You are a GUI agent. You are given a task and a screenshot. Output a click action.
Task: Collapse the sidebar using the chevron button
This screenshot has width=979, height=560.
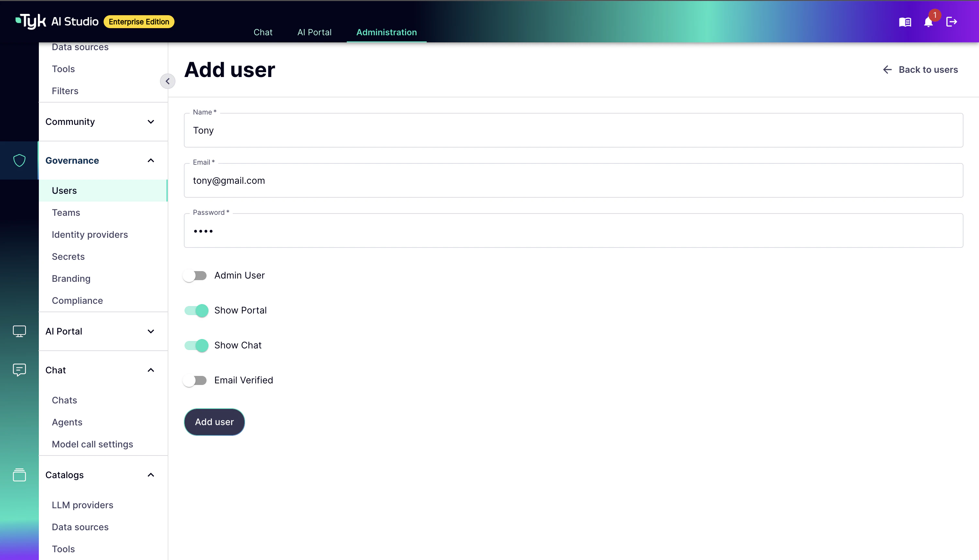tap(168, 81)
